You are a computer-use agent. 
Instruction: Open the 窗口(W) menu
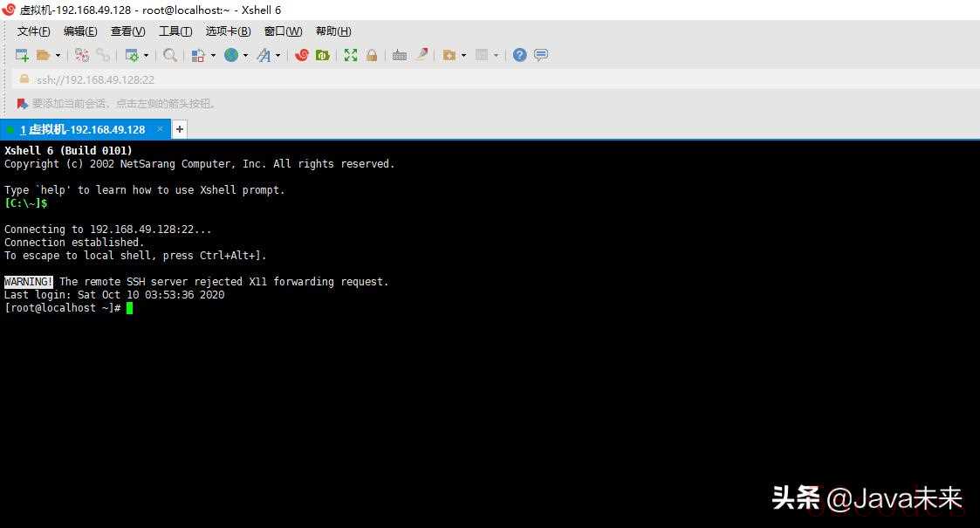[283, 31]
